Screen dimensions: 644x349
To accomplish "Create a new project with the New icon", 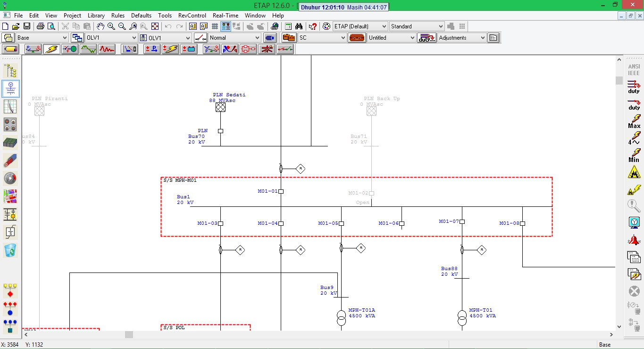I will coord(6,26).
